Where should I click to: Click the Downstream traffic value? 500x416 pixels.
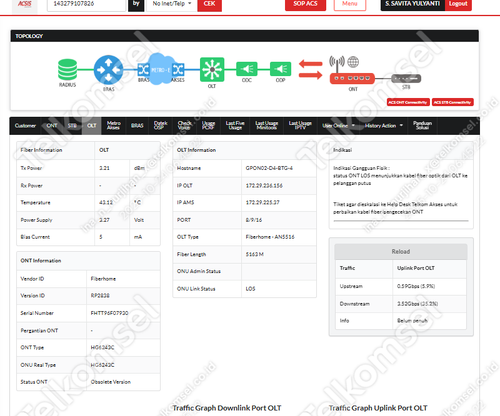point(417,304)
